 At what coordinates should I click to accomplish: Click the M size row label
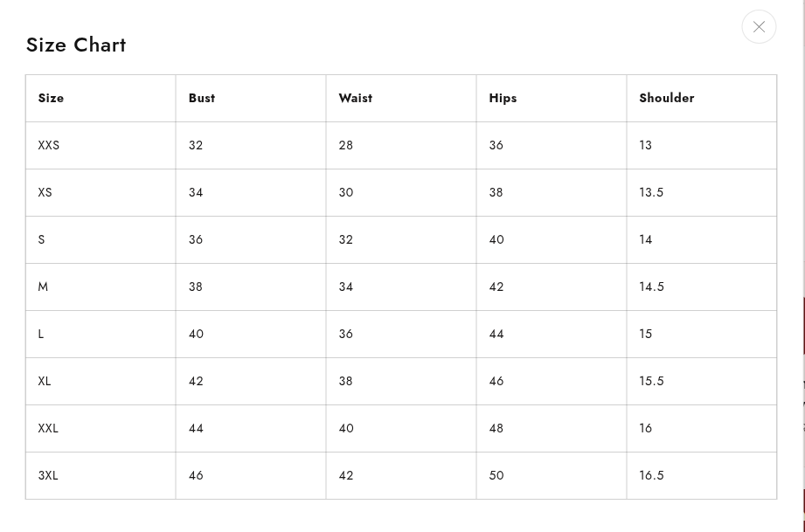tap(43, 287)
